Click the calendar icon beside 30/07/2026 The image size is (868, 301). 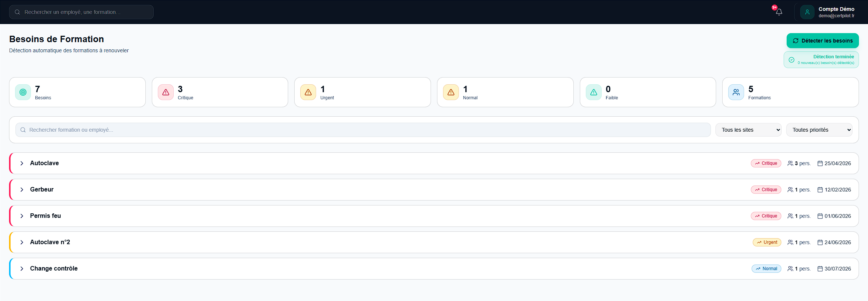click(x=820, y=269)
